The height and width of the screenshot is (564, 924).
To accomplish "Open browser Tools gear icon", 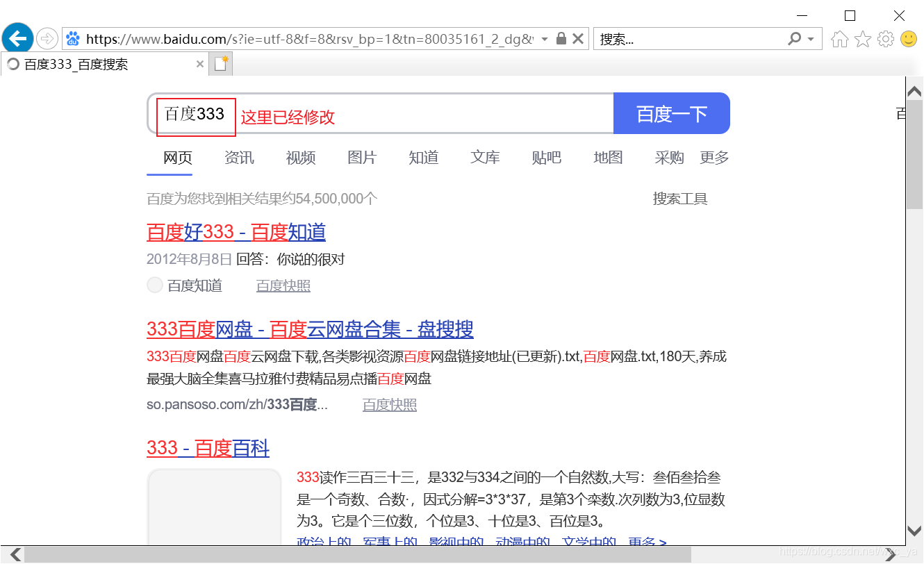I will point(886,39).
